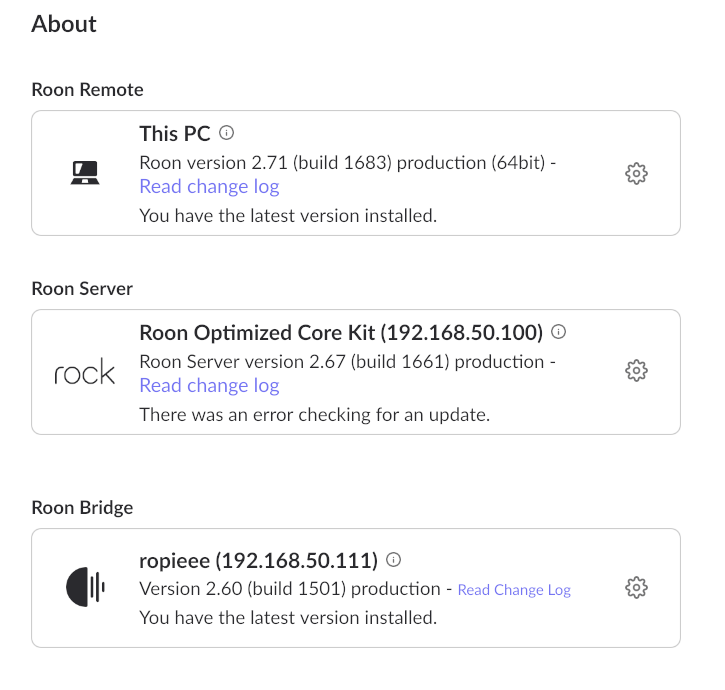Show info for Roon Optimized Core Kit

pos(559,332)
